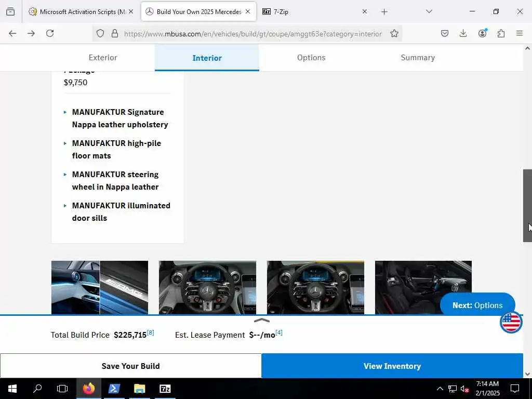
Task: Open Firefox downloads panel
Action: pos(463,33)
